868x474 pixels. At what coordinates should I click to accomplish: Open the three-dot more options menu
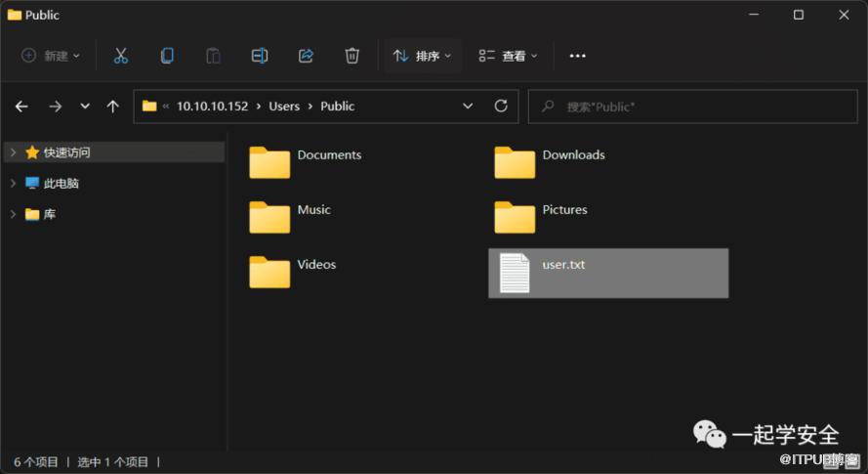coord(578,56)
